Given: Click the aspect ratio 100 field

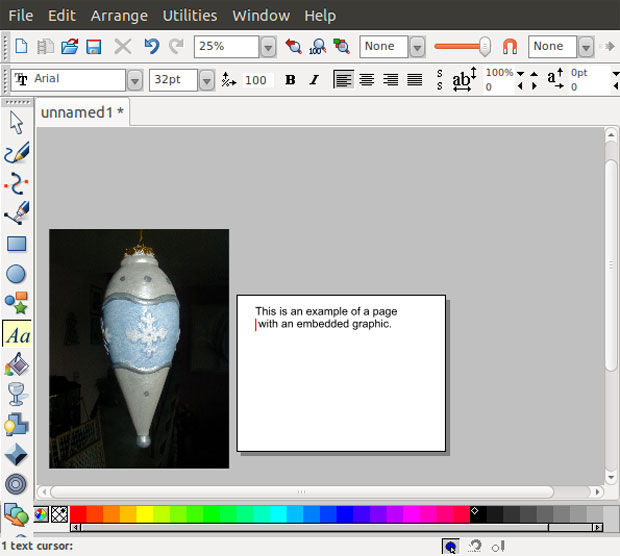Looking at the screenshot, I should click(256, 80).
